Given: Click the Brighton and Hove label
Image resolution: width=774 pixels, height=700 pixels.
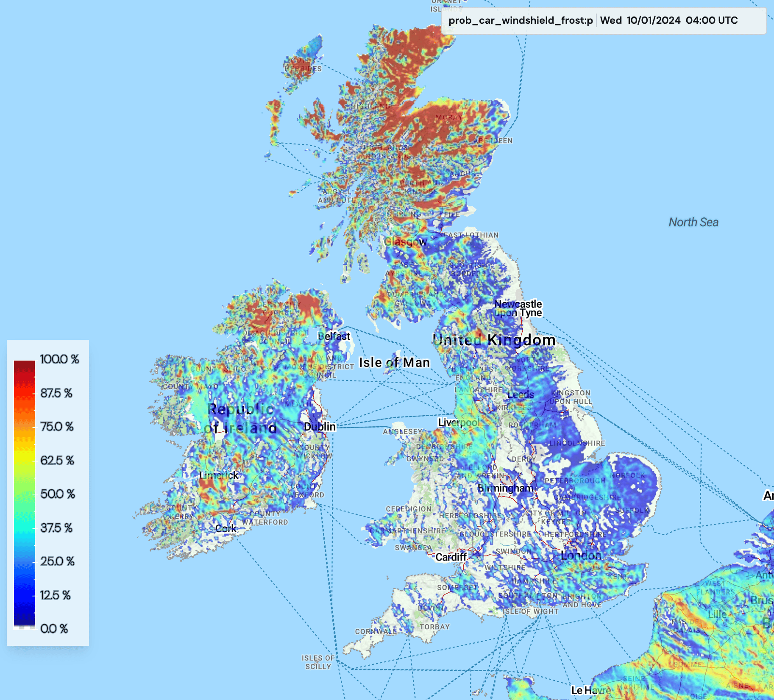Looking at the screenshot, I should 582,600.
